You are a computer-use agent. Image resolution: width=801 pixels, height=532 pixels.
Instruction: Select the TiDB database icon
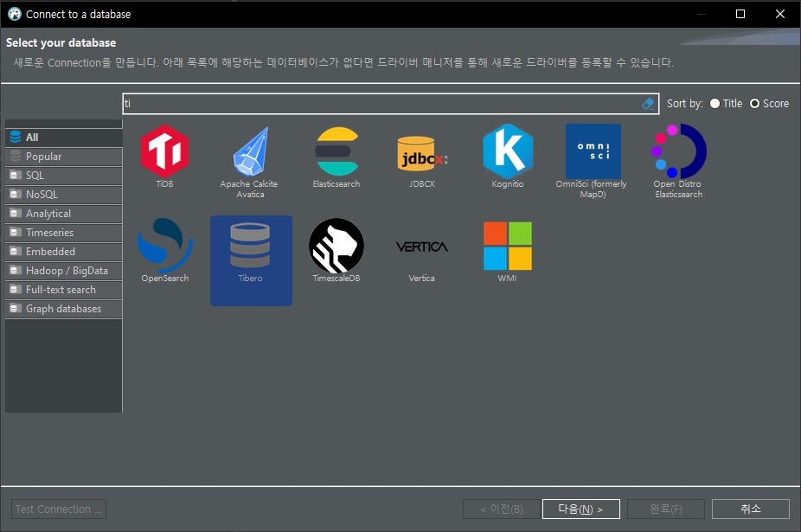(164, 151)
